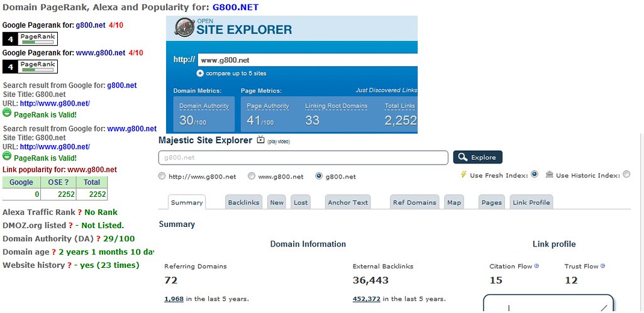The width and height of the screenshot is (644, 313).
Task: Click the Just Discovered Links label
Action: (x=386, y=91)
